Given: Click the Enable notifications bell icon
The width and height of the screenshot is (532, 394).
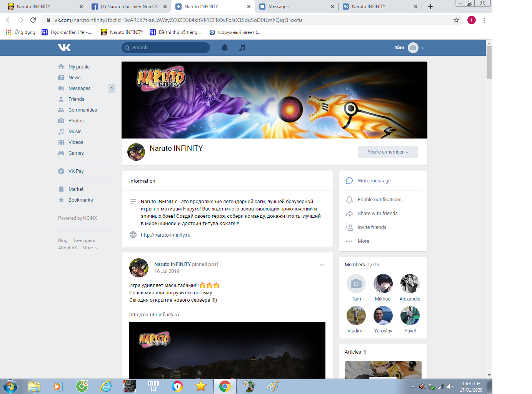Looking at the screenshot, I should pyautogui.click(x=349, y=200).
